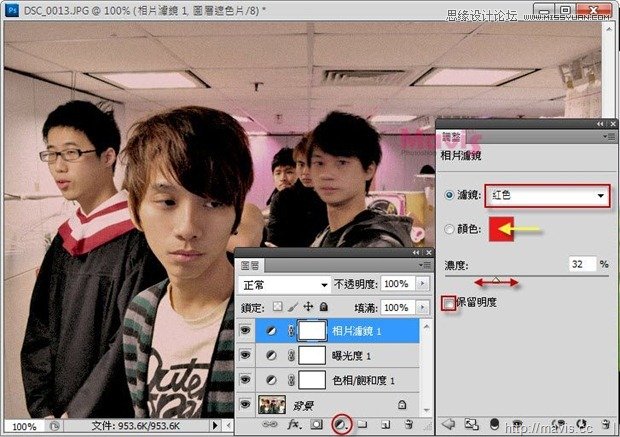
Task: Open the blend mode dropdown 正常
Action: point(284,285)
